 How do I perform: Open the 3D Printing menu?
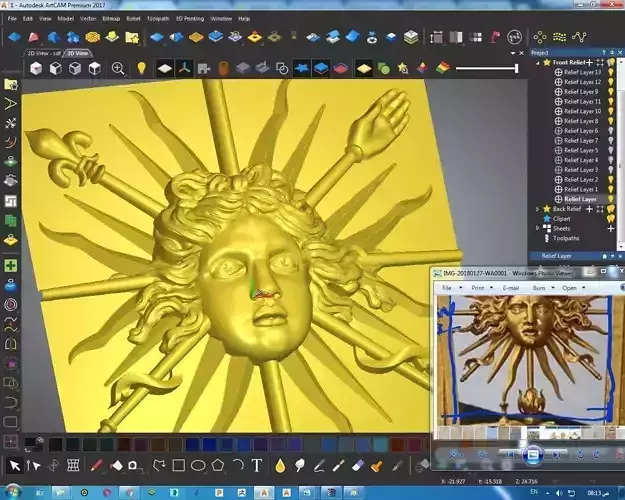[x=190, y=18]
